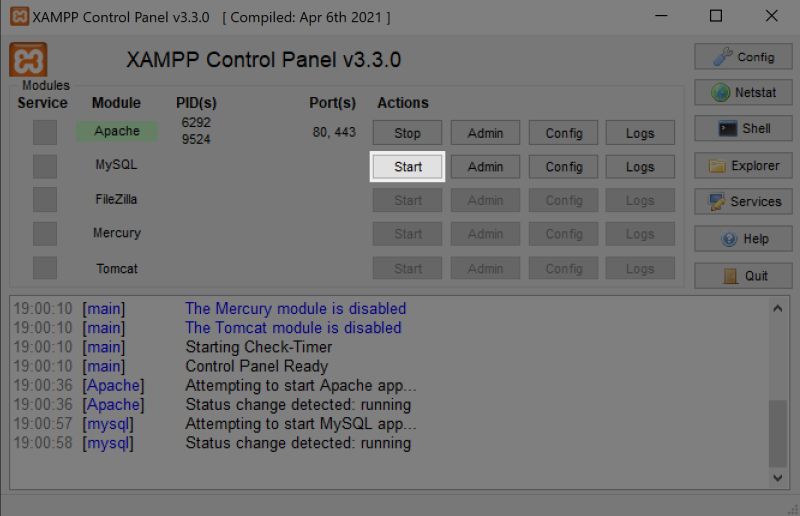
Task: Toggle the Mercury service checkbox
Action: pyautogui.click(x=45, y=234)
